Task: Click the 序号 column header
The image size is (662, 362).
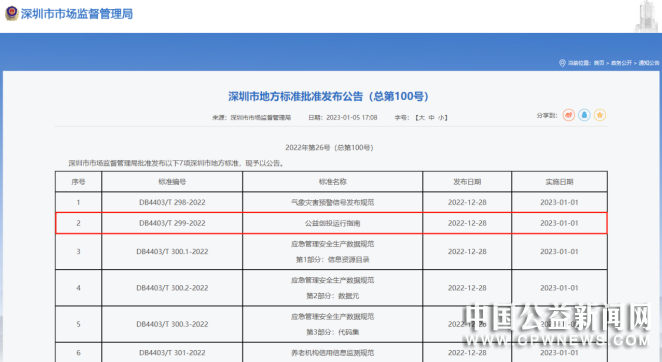Action: 78,182
